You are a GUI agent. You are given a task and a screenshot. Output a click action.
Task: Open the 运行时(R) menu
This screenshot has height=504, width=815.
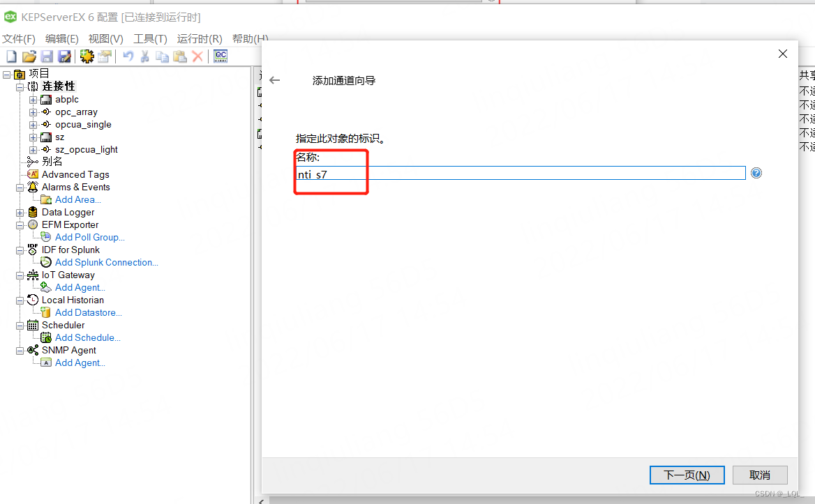[x=200, y=39]
